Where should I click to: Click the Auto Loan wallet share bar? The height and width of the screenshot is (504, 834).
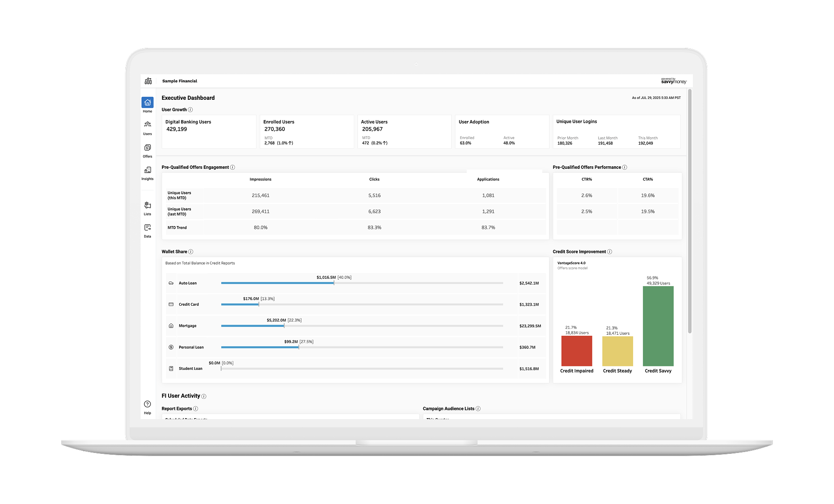277,283
